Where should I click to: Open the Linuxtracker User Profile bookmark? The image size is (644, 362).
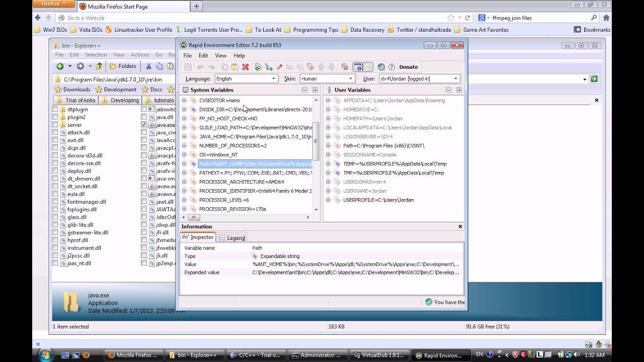(x=139, y=30)
